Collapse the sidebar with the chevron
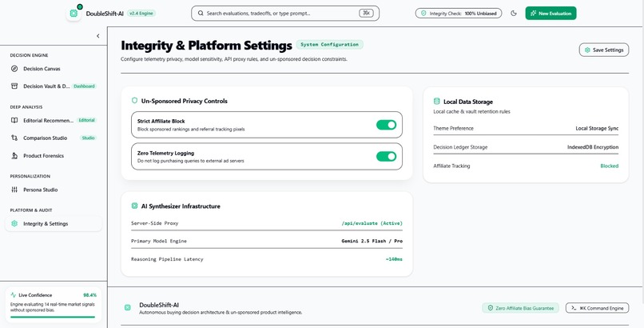Viewport: 644px width, 328px height. 97,36
